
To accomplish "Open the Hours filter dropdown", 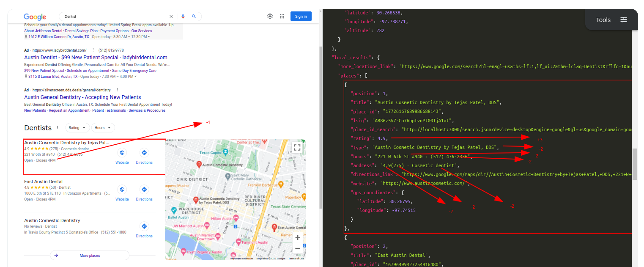I will [x=103, y=128].
